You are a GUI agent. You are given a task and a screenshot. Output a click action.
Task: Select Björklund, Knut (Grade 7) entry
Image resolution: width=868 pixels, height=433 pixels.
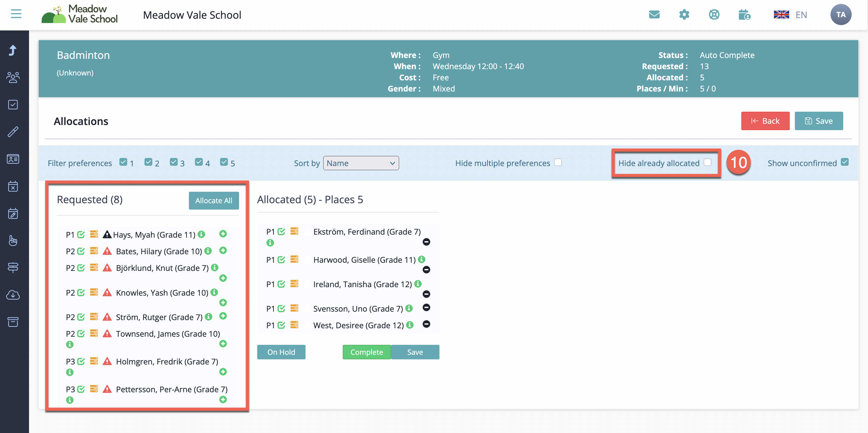click(162, 268)
